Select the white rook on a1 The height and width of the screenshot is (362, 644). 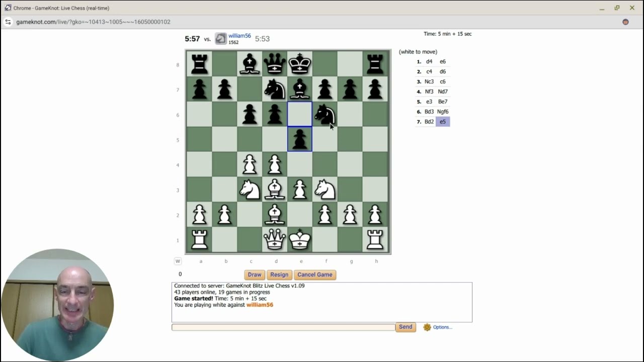[x=199, y=240]
